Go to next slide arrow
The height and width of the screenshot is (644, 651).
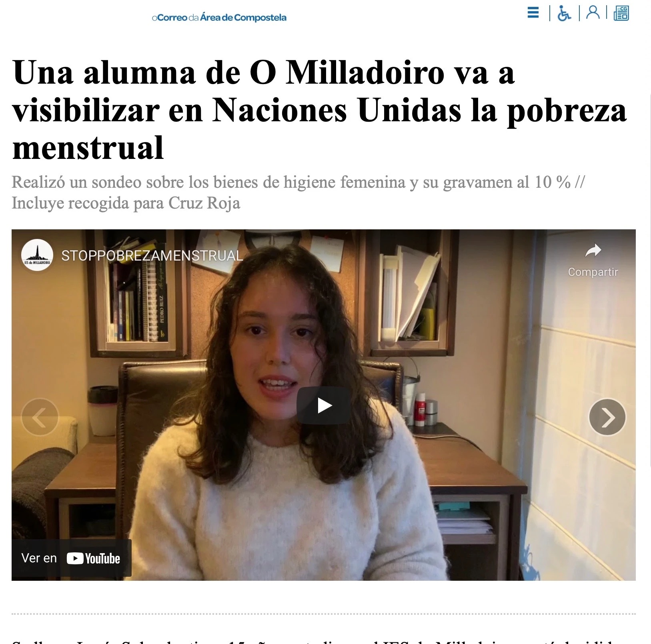pos(607,417)
